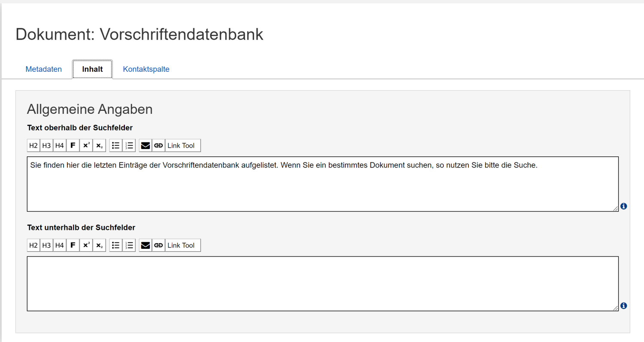644x342 pixels.
Task: Click the chain link icon in the lower toolbar
Action: (x=159, y=245)
